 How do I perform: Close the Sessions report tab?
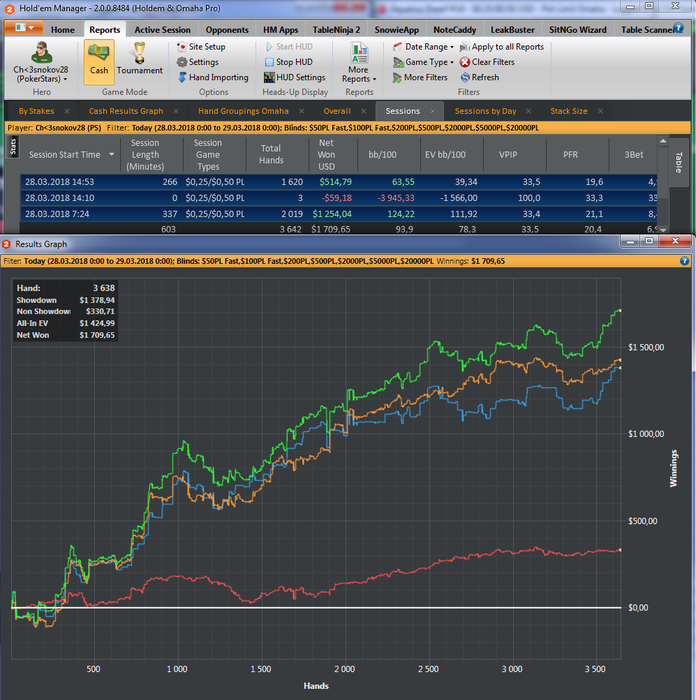pos(433,111)
